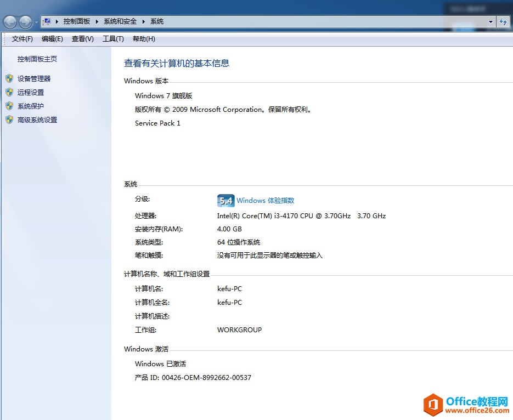Click shield icon beside 设备管理器

point(9,78)
